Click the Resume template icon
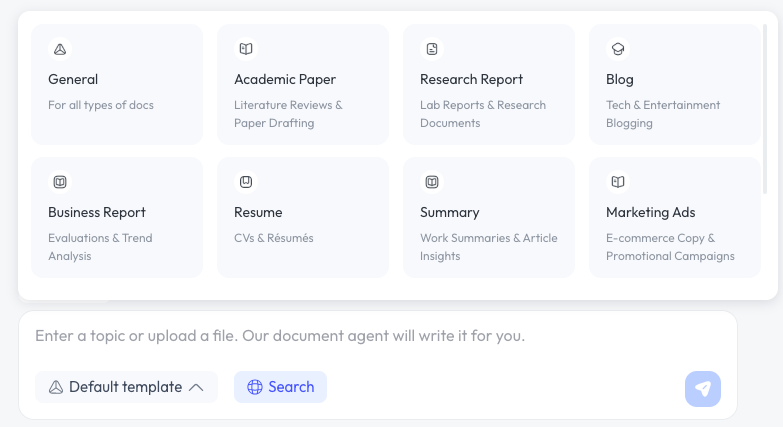Image resolution: width=783 pixels, height=427 pixels. [x=246, y=182]
